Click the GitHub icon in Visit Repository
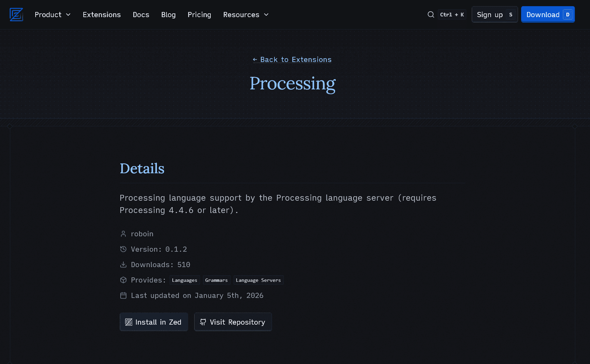Viewport: 590px width, 364px height. point(203,322)
